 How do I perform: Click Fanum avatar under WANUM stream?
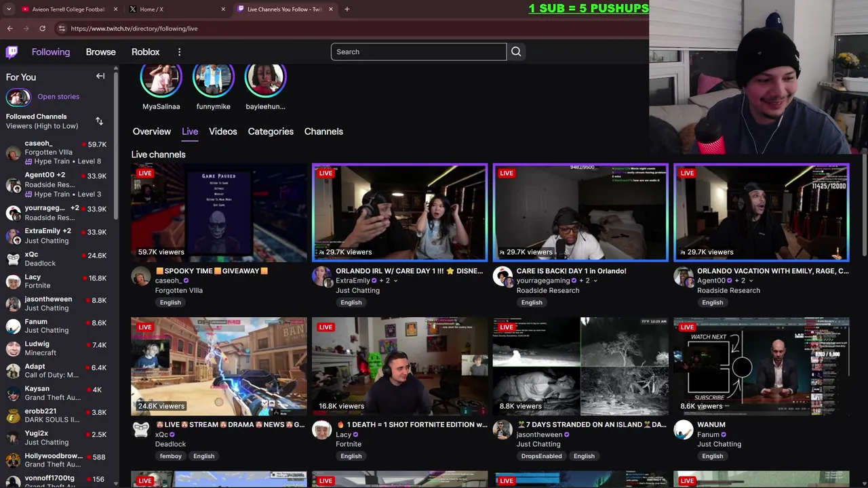click(684, 430)
